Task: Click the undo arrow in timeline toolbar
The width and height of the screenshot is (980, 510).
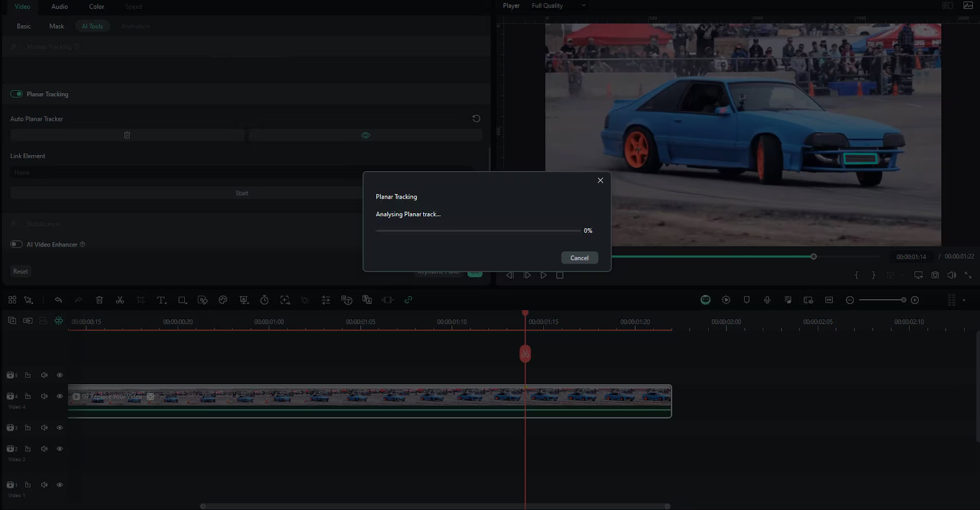Action: [x=58, y=300]
